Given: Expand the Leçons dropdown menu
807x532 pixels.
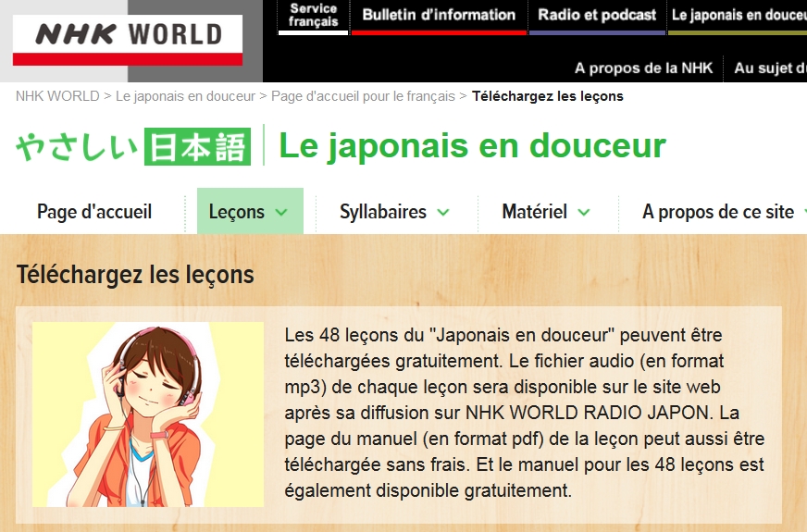Looking at the screenshot, I should (x=249, y=212).
